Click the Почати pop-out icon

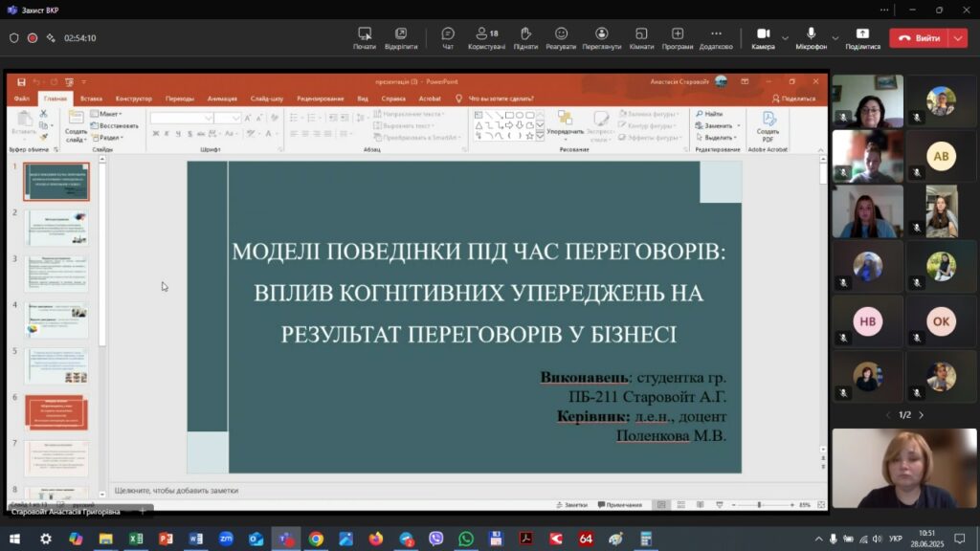tap(365, 33)
